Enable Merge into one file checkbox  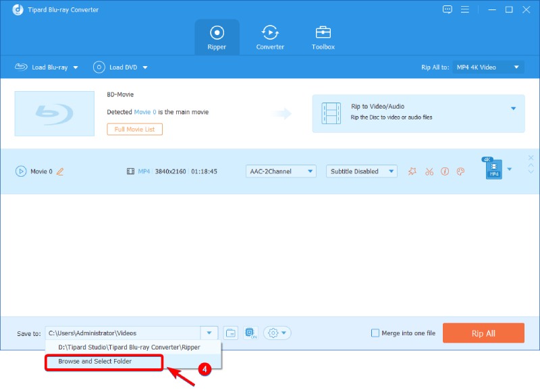[375, 333]
